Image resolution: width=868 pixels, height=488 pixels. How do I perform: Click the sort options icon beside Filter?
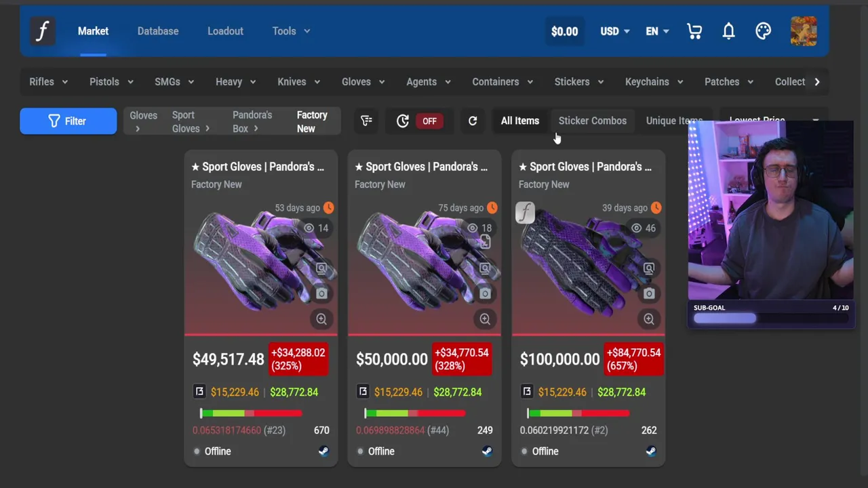(x=366, y=121)
